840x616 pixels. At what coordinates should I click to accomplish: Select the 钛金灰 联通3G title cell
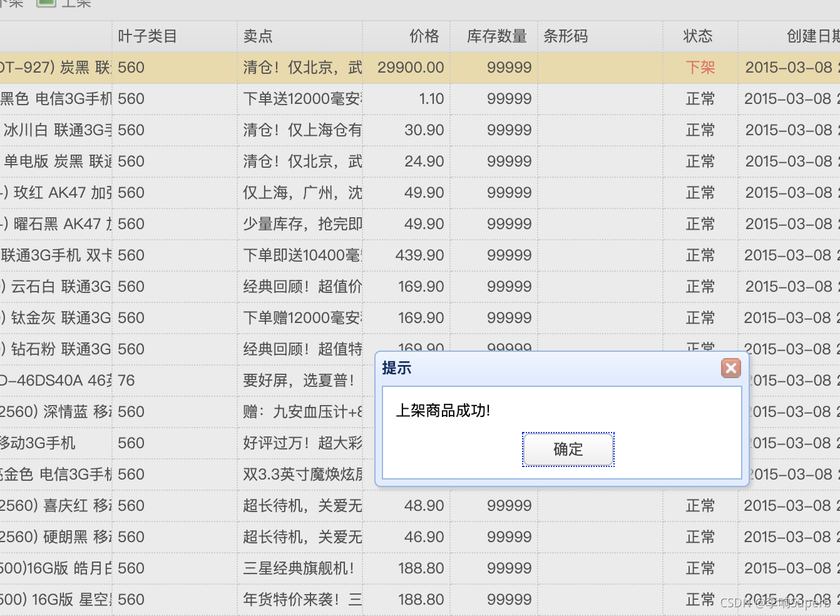56,318
